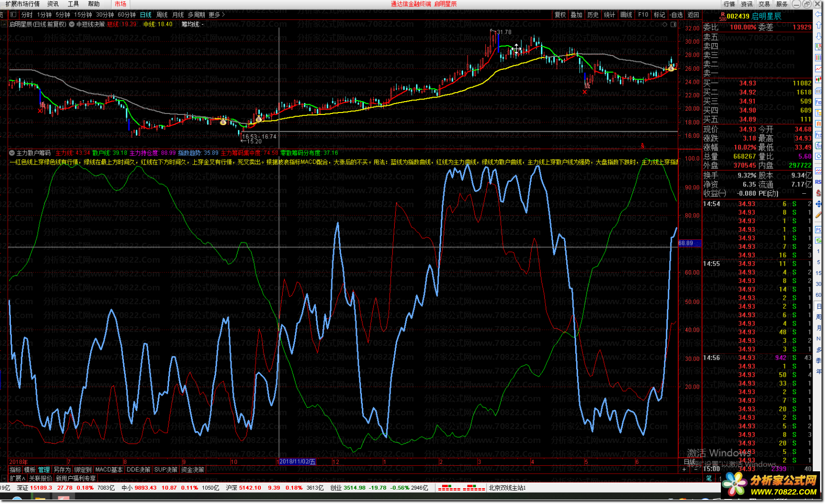Open the 扩展市场行情 menu
The image size is (826, 504).
(x=23, y=4)
